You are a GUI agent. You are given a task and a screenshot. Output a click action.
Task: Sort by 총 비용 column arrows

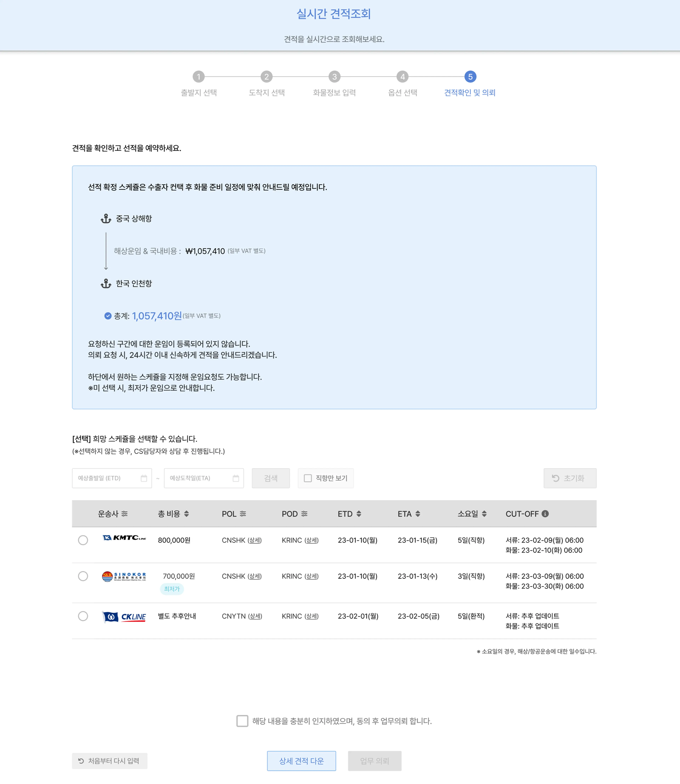(x=186, y=513)
